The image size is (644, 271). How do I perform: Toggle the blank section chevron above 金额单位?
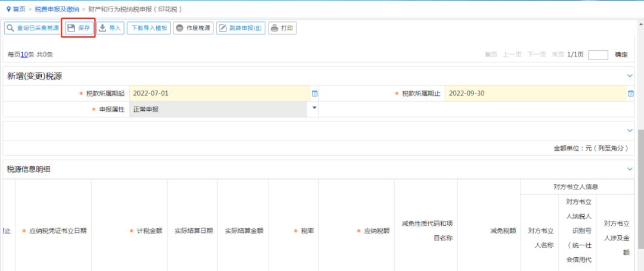630,130
